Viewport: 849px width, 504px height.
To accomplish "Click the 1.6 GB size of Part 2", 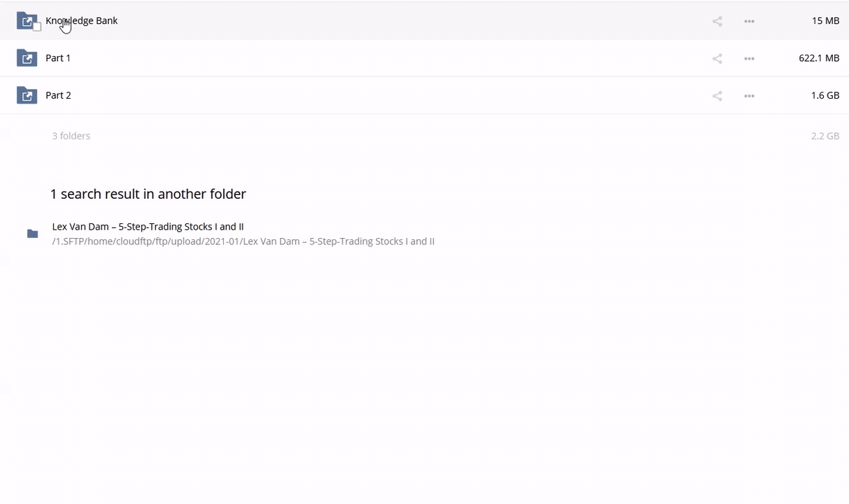I will pos(825,95).
